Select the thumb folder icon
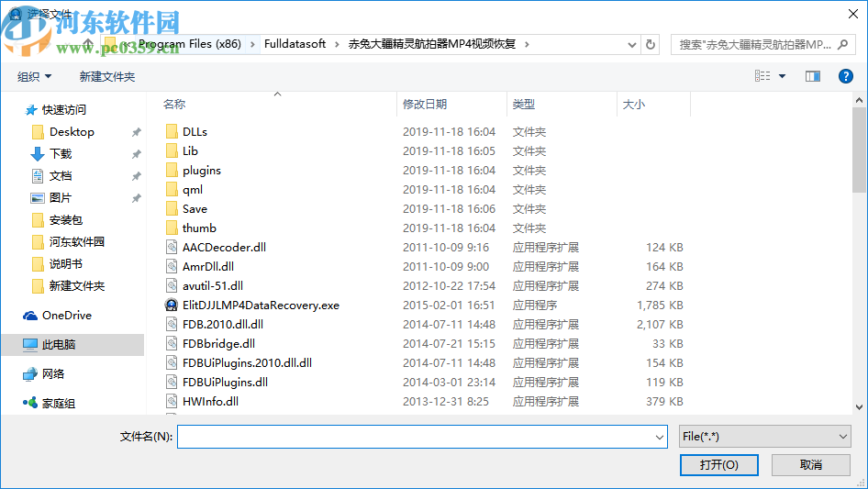This screenshot has height=489, width=868. (x=172, y=228)
